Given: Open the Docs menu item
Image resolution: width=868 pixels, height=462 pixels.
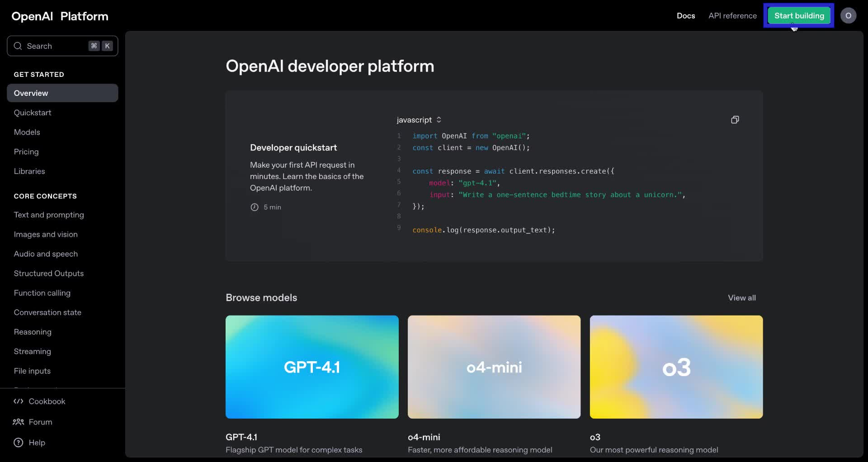Looking at the screenshot, I should coord(685,15).
